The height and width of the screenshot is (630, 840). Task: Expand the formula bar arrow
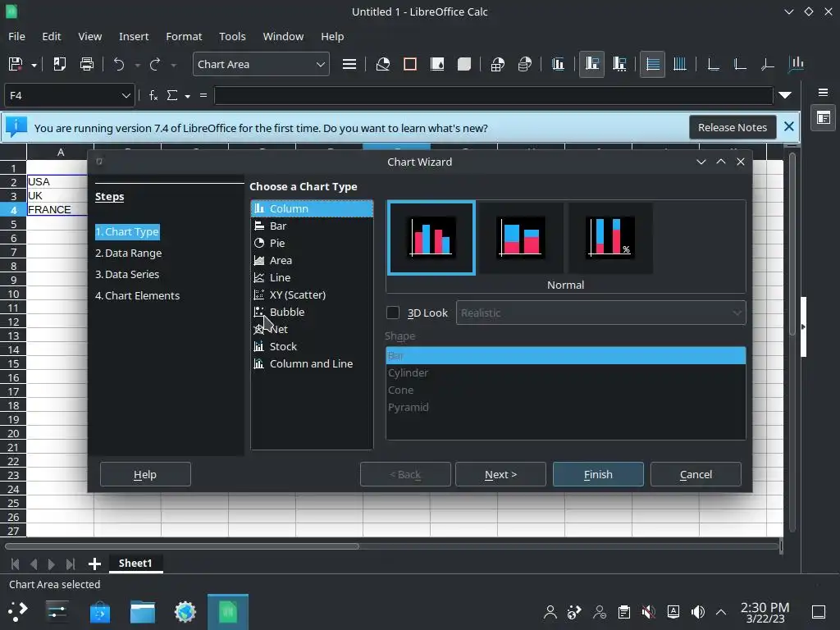tap(785, 95)
